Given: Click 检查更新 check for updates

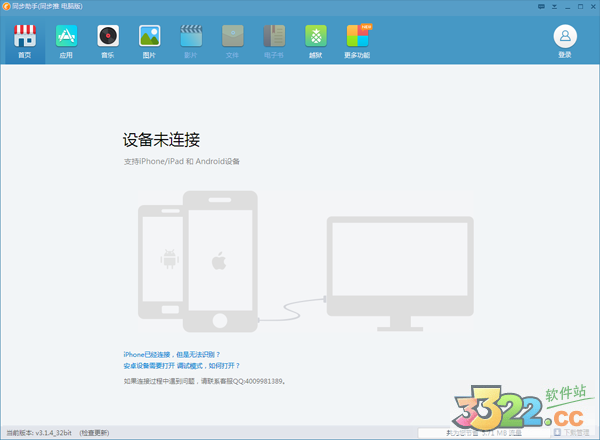Looking at the screenshot, I should (x=94, y=433).
